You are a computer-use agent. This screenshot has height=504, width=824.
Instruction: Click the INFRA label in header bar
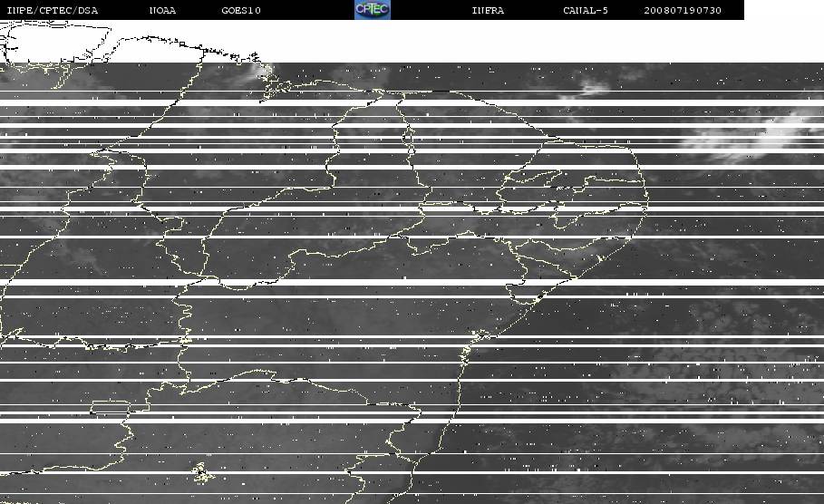tap(488, 10)
